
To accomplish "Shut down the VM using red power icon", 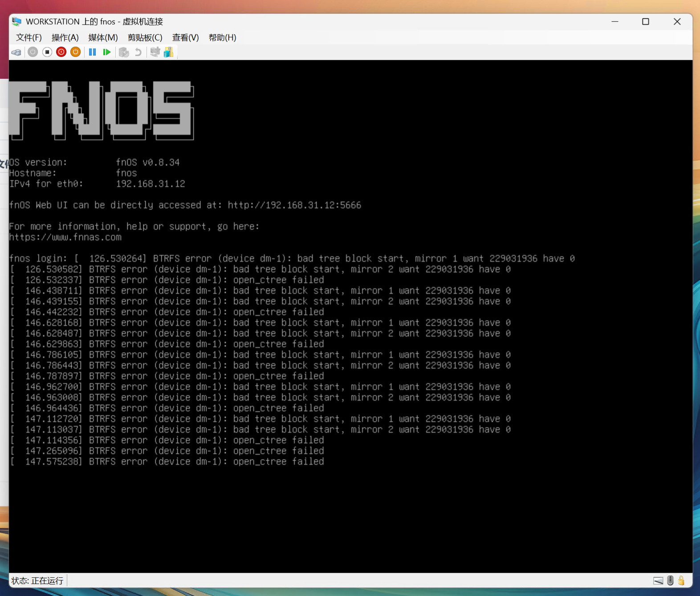I will (61, 52).
